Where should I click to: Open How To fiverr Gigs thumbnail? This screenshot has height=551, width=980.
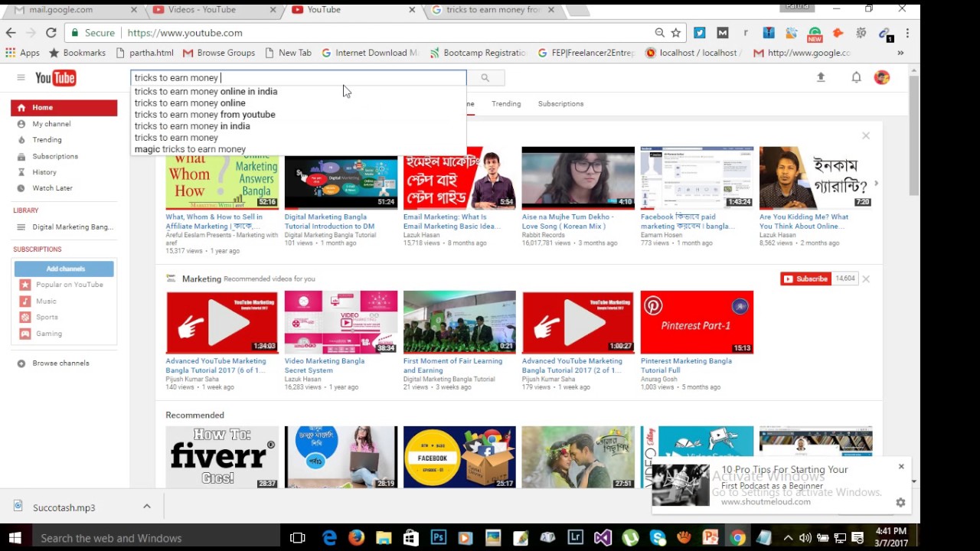pos(222,457)
